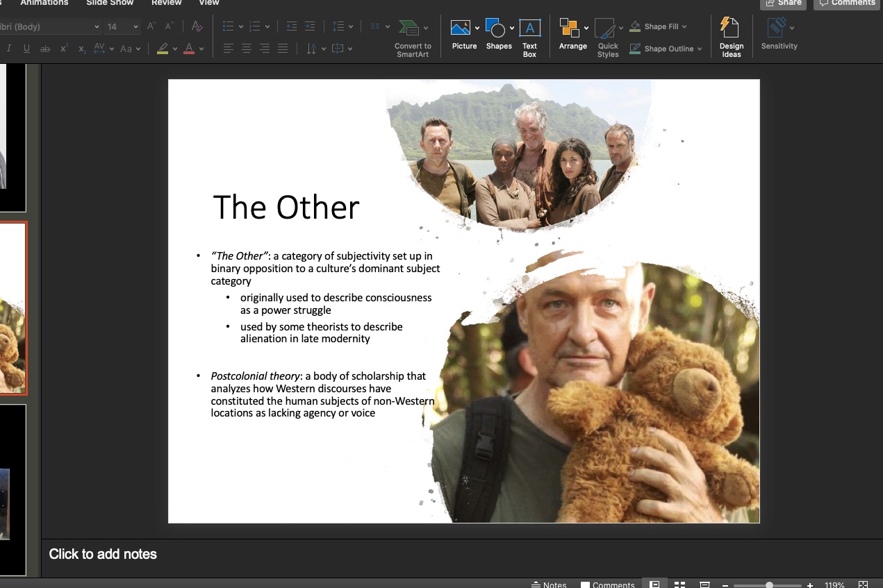Toggle Comments pane in status bar
Viewport: 883px width, 588px height.
[x=608, y=585]
